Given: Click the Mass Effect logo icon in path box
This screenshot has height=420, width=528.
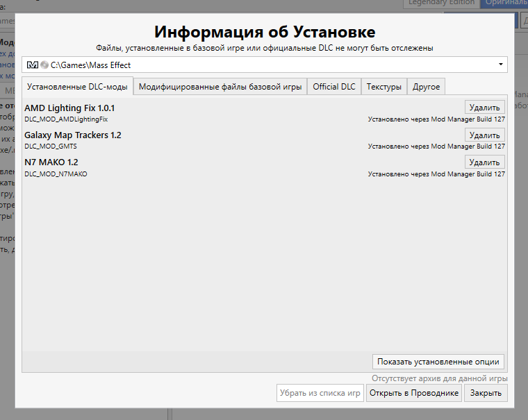Looking at the screenshot, I should click(x=33, y=65).
